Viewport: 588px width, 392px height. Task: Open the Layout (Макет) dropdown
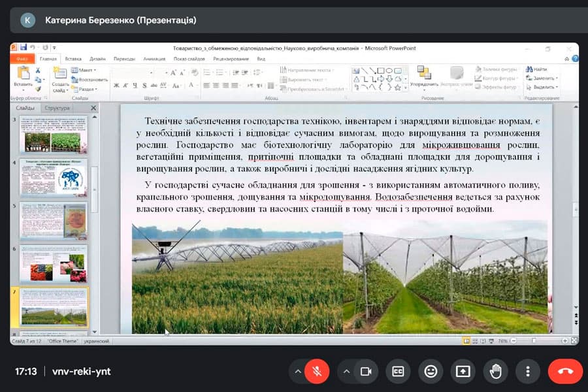83,70
